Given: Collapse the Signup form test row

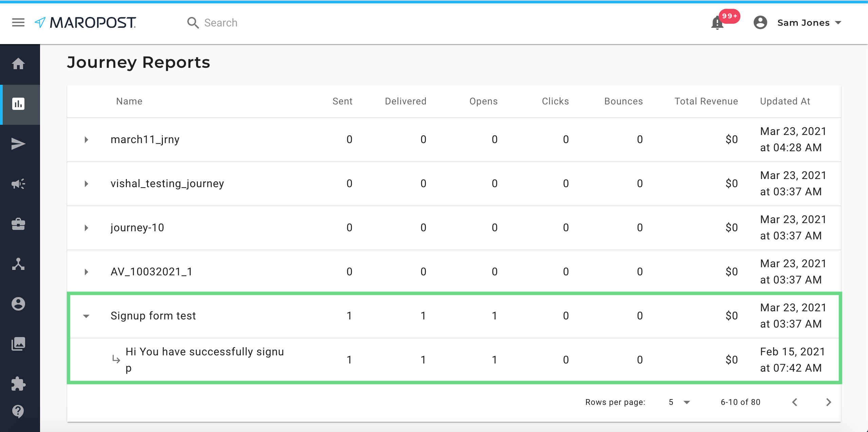Looking at the screenshot, I should (86, 316).
